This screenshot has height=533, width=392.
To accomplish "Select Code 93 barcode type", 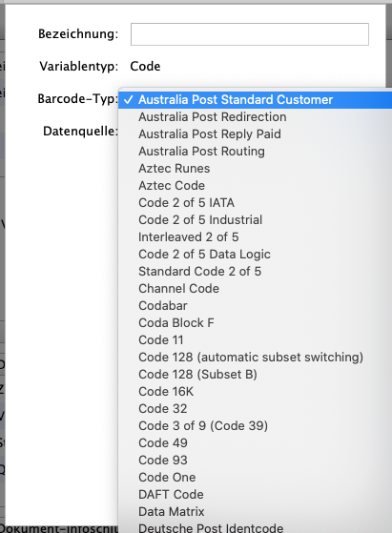I will [255, 461].
